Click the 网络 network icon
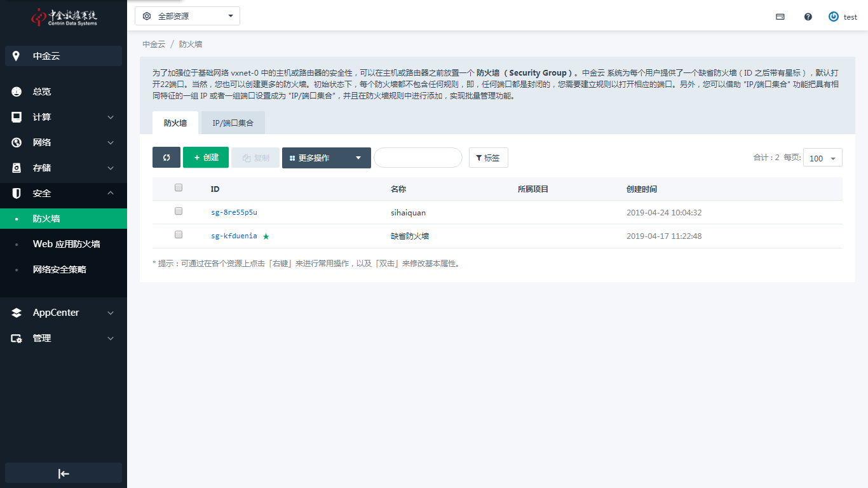The image size is (868, 488). click(x=17, y=142)
